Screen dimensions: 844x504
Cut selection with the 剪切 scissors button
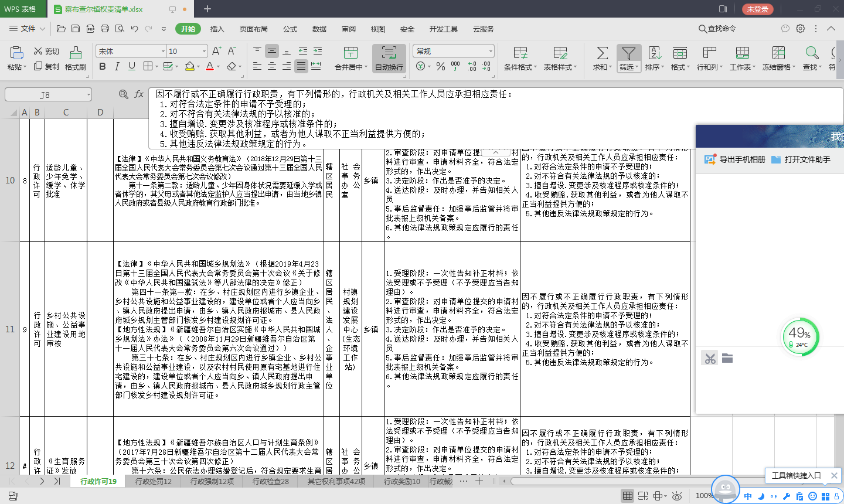pyautogui.click(x=46, y=52)
